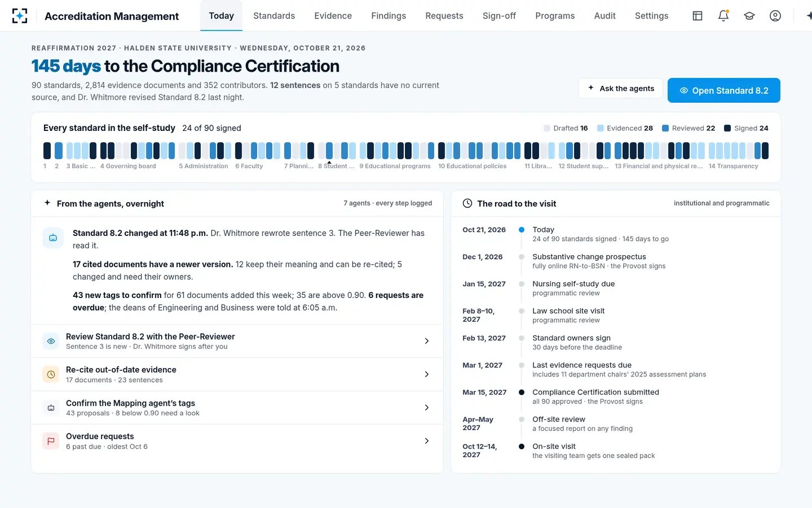
Task: Click the agent icon next to Standard 8.2 changed
Action: point(53,238)
